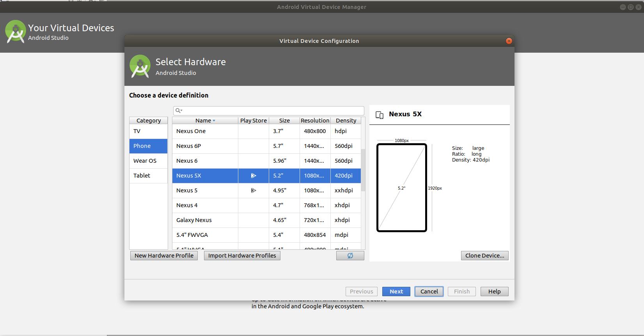Image resolution: width=644 pixels, height=336 pixels.
Task: Select the 5.4" FWVGA device row
Action: point(266,235)
